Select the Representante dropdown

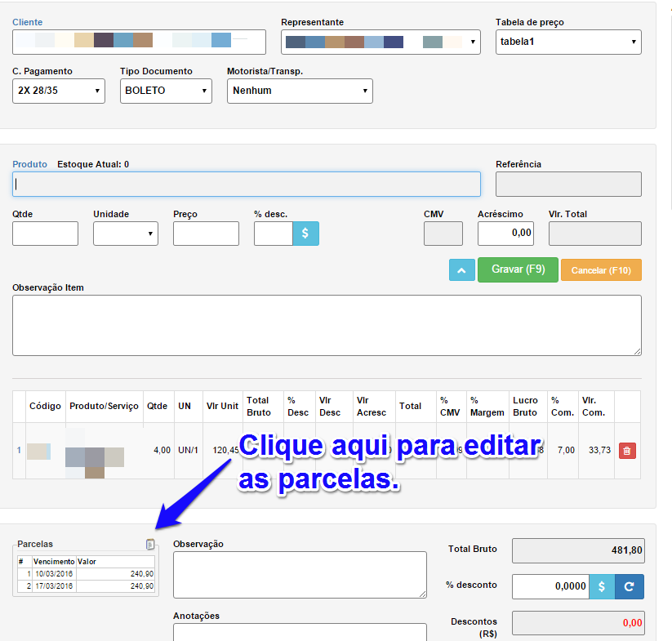(x=381, y=42)
